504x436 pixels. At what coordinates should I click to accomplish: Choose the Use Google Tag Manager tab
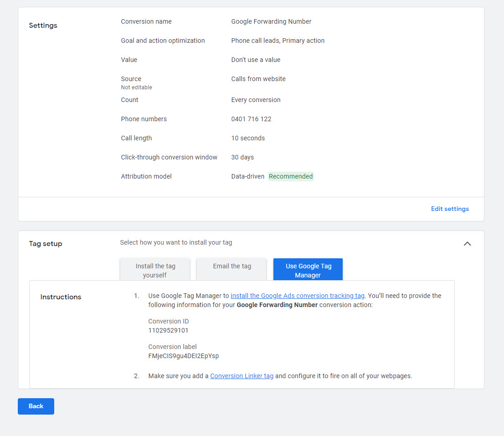(308, 270)
